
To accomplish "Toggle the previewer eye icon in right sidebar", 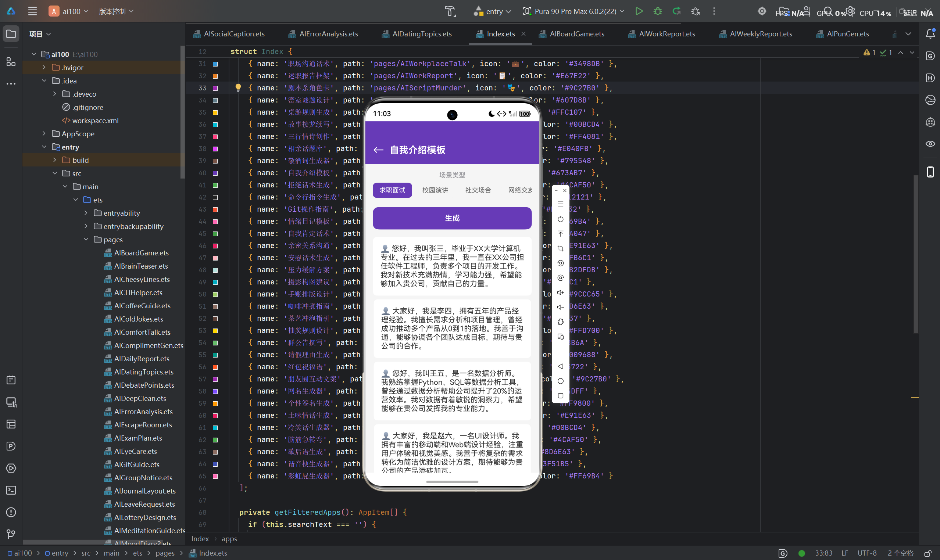I will coord(930,144).
